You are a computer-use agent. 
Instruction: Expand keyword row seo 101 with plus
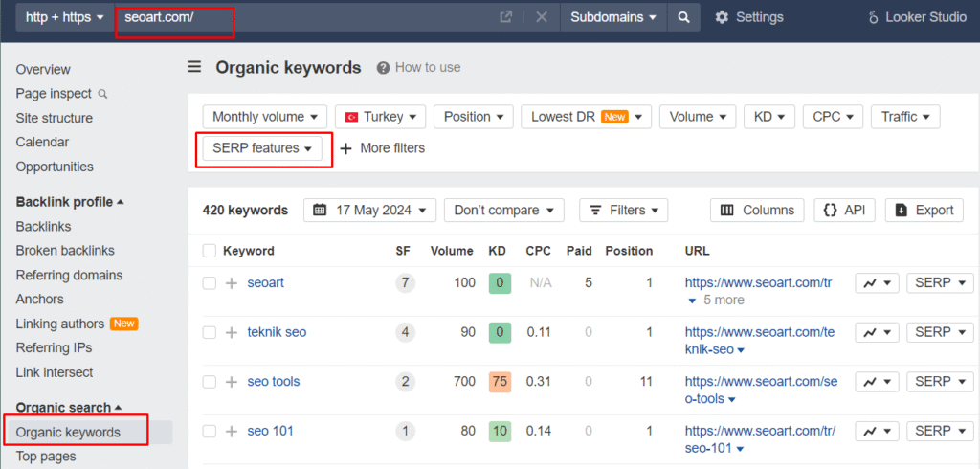pos(232,432)
